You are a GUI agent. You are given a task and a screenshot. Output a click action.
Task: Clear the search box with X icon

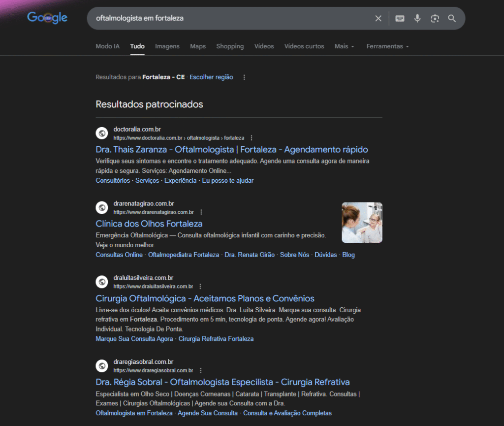click(x=378, y=18)
